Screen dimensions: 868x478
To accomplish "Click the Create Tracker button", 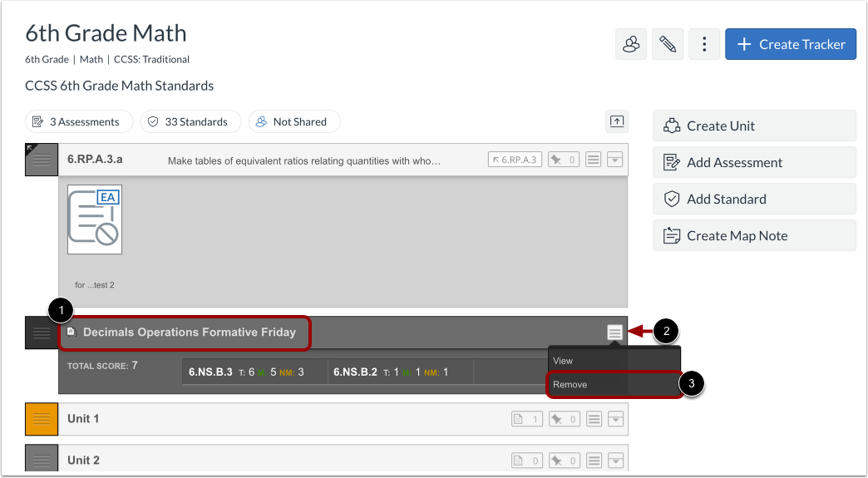I will coord(791,44).
